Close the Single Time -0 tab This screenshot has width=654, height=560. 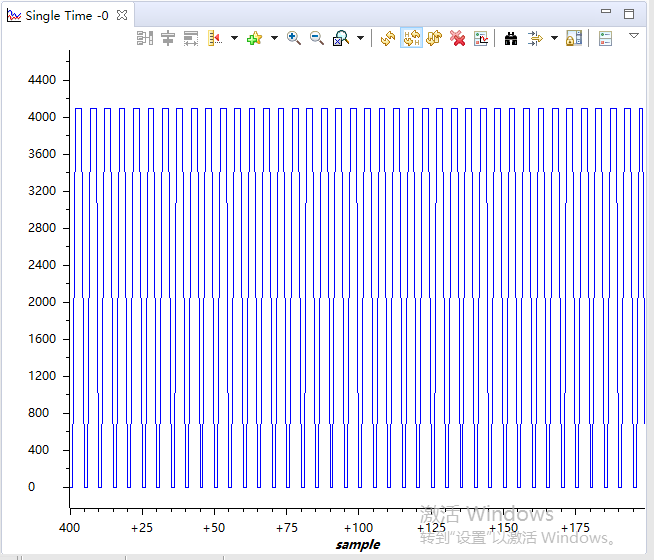coord(122,15)
